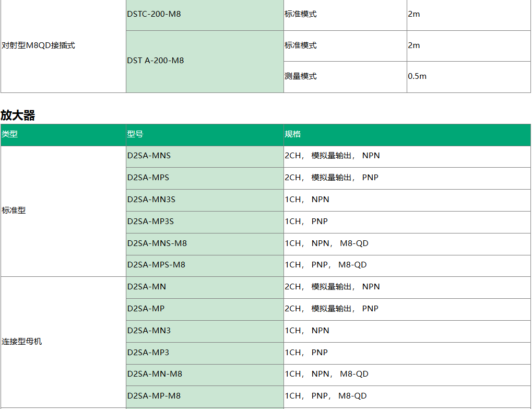Click the 0.5m distance value
This screenshot has width=532, height=409.
point(417,76)
